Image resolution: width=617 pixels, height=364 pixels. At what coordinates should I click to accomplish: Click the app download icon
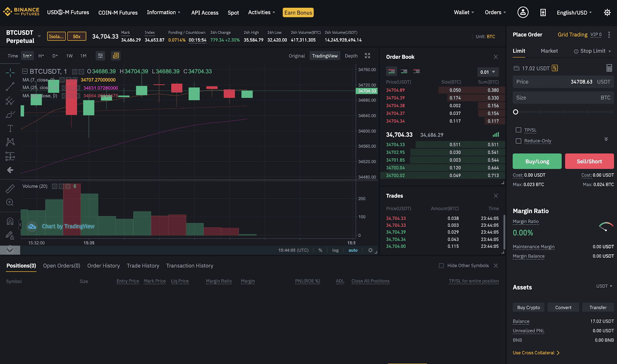click(x=543, y=13)
